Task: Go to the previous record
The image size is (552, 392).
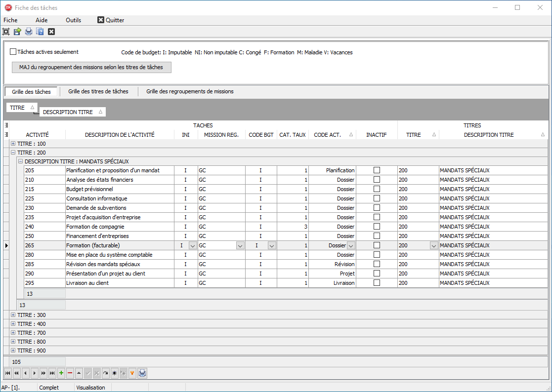Action: (25, 373)
